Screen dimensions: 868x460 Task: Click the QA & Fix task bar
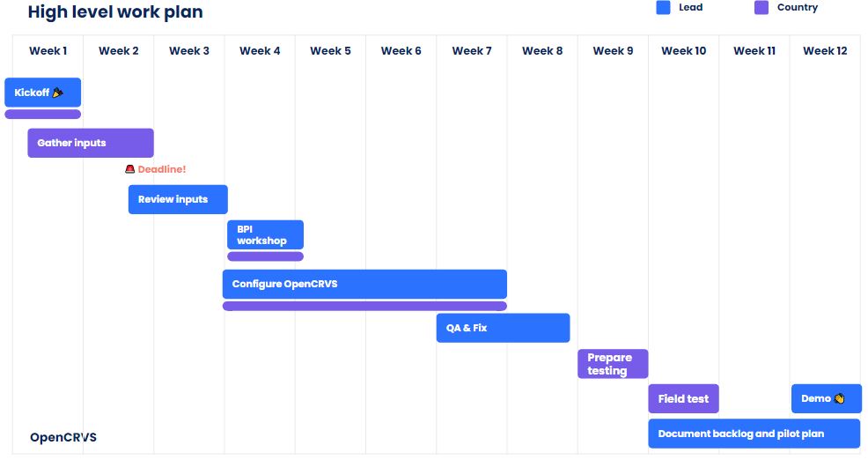click(x=503, y=328)
